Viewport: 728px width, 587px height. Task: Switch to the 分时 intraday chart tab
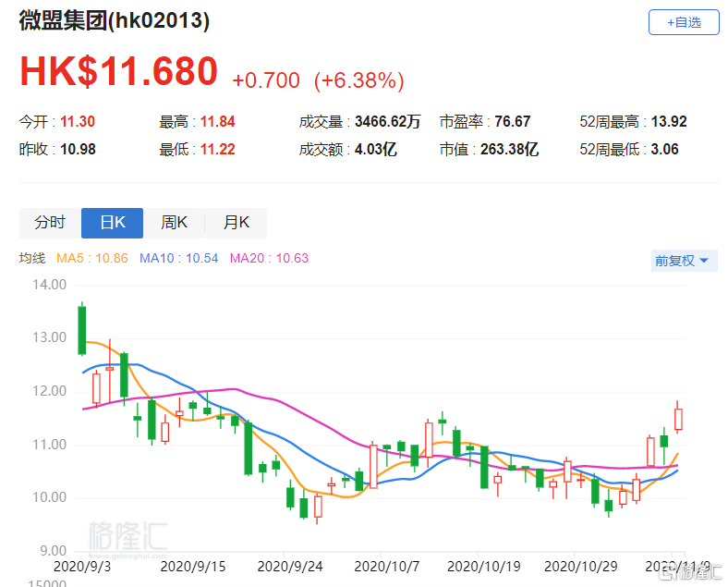click(50, 223)
